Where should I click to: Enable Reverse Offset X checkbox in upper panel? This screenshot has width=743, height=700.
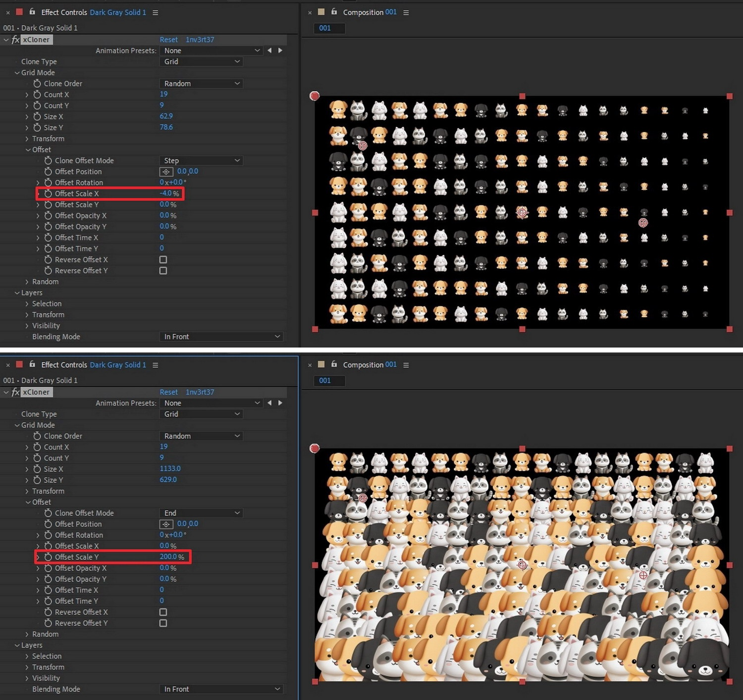point(163,259)
